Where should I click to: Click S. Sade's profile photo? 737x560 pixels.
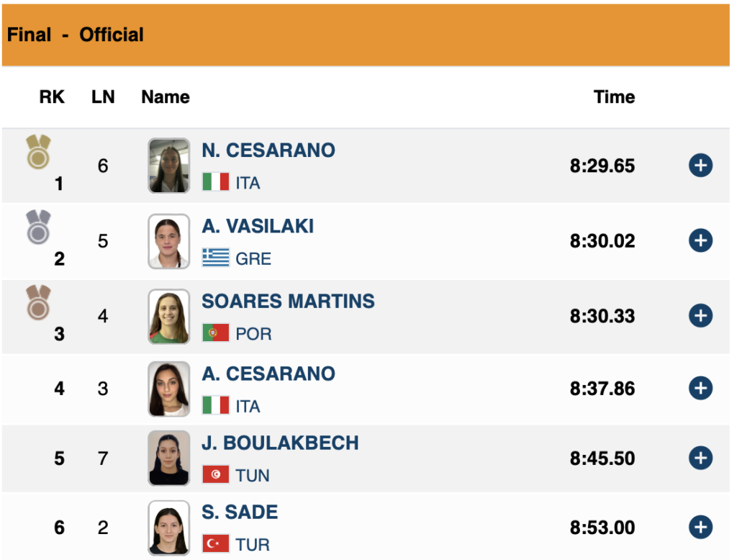168,528
